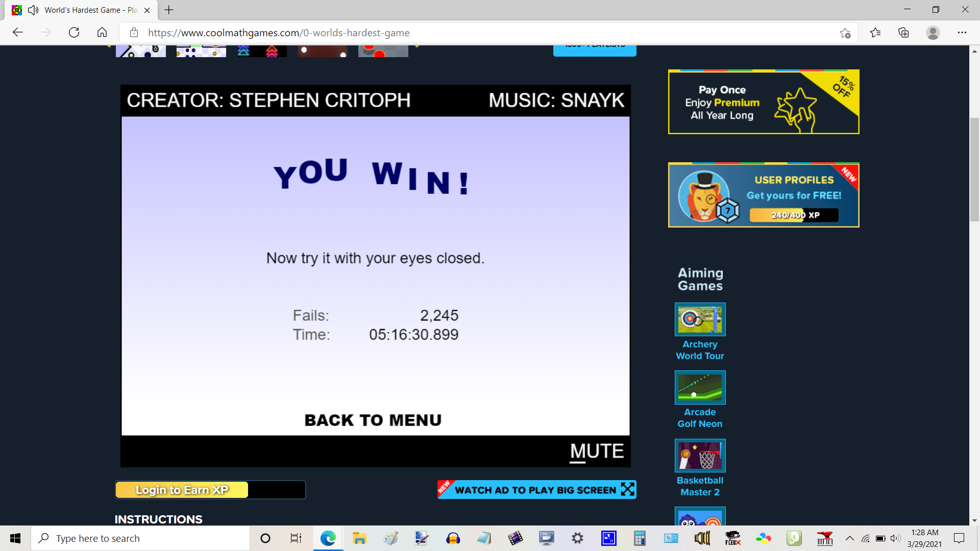The height and width of the screenshot is (551, 980).
Task: Click User Profiles free signup banner
Action: (x=763, y=195)
